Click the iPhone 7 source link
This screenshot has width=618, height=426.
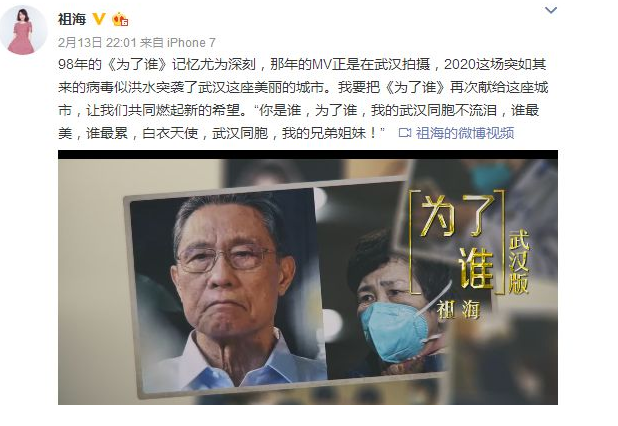[x=191, y=42]
